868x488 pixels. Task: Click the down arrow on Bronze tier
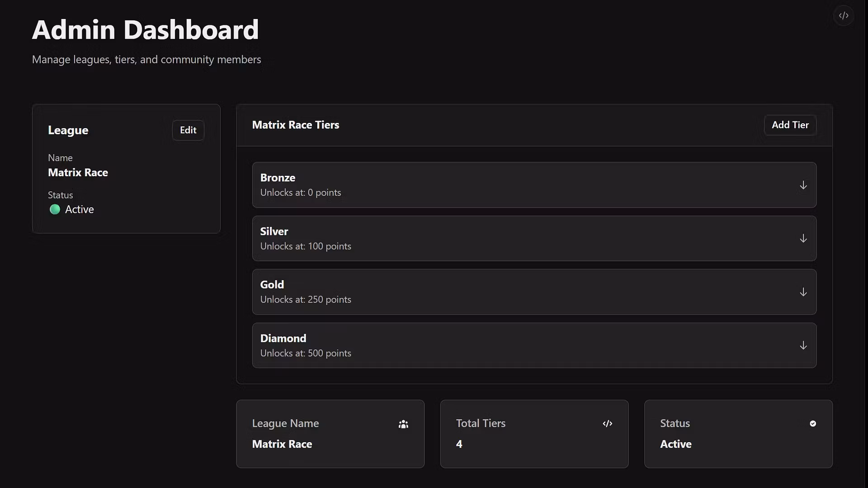803,185
